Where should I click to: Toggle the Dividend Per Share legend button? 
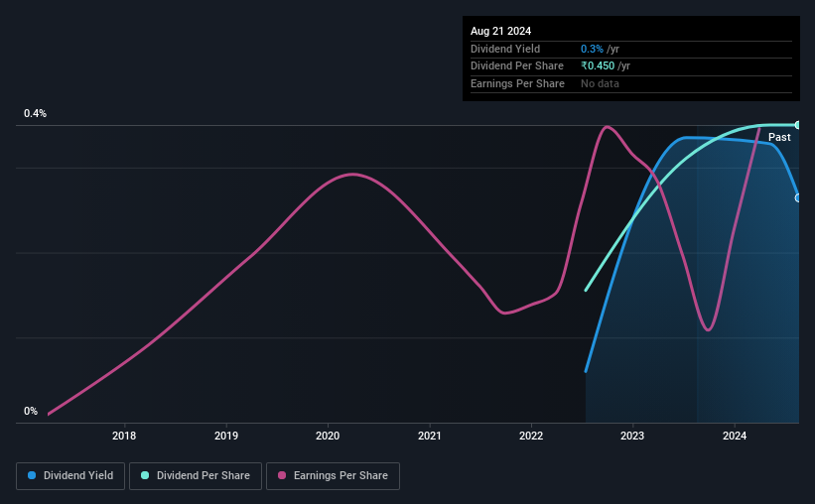click(196, 476)
